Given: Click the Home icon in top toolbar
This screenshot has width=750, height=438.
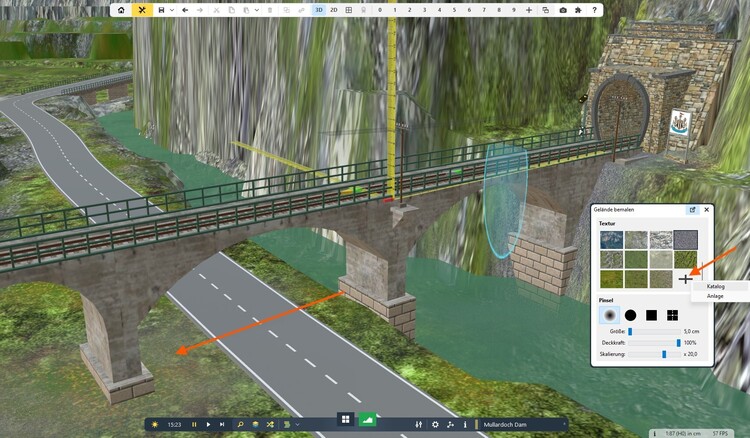Looking at the screenshot, I should 121,9.
